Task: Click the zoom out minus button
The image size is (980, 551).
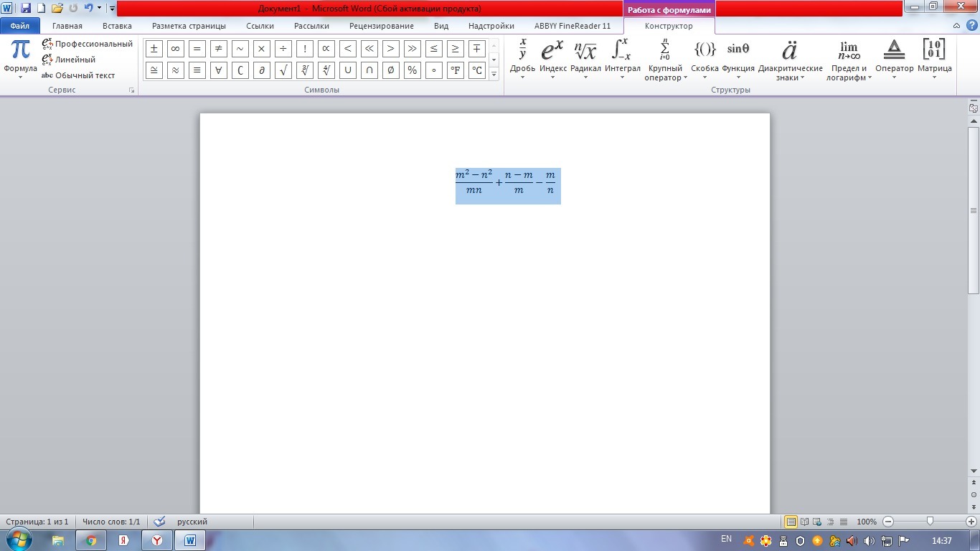Action: tap(888, 522)
